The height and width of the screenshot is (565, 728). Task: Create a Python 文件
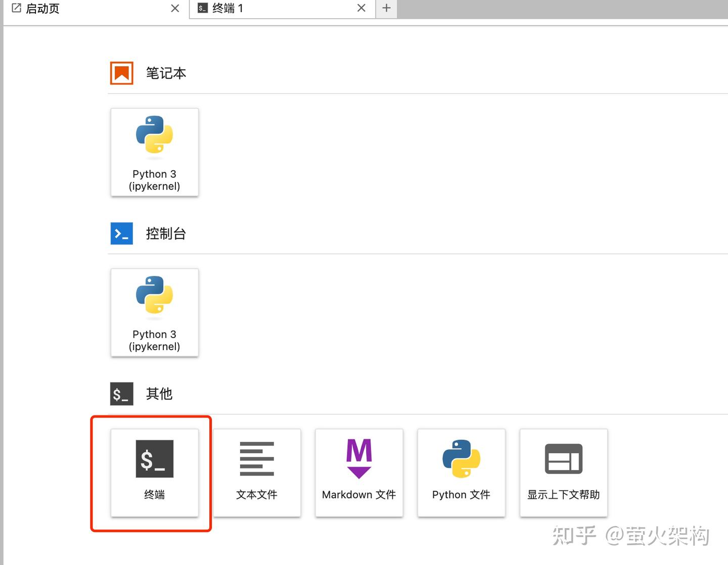click(x=461, y=473)
